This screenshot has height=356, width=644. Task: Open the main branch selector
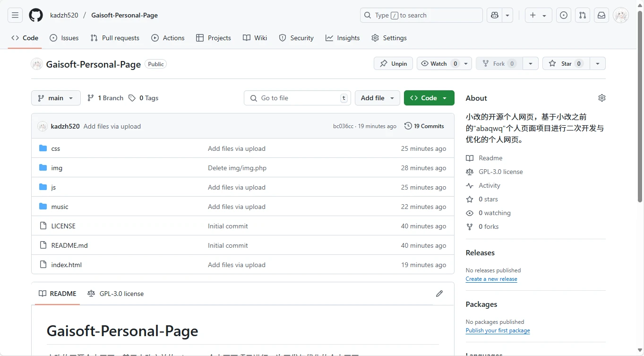[x=56, y=98]
